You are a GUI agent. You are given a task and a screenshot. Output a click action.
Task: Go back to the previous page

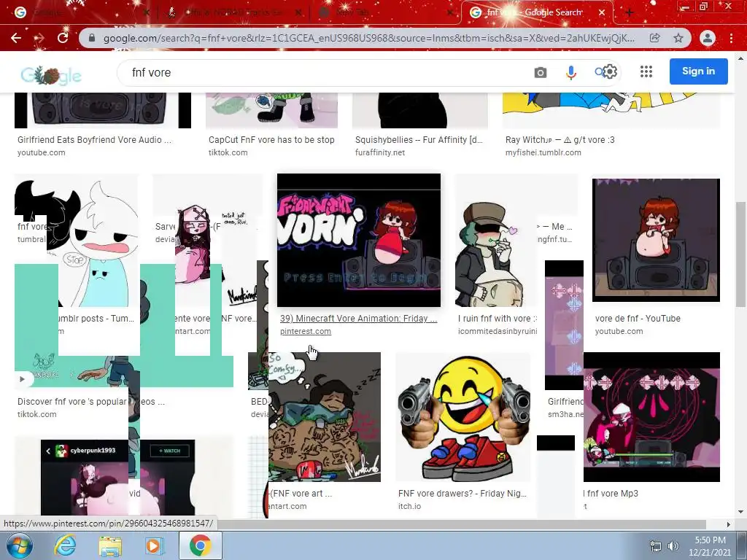(16, 38)
